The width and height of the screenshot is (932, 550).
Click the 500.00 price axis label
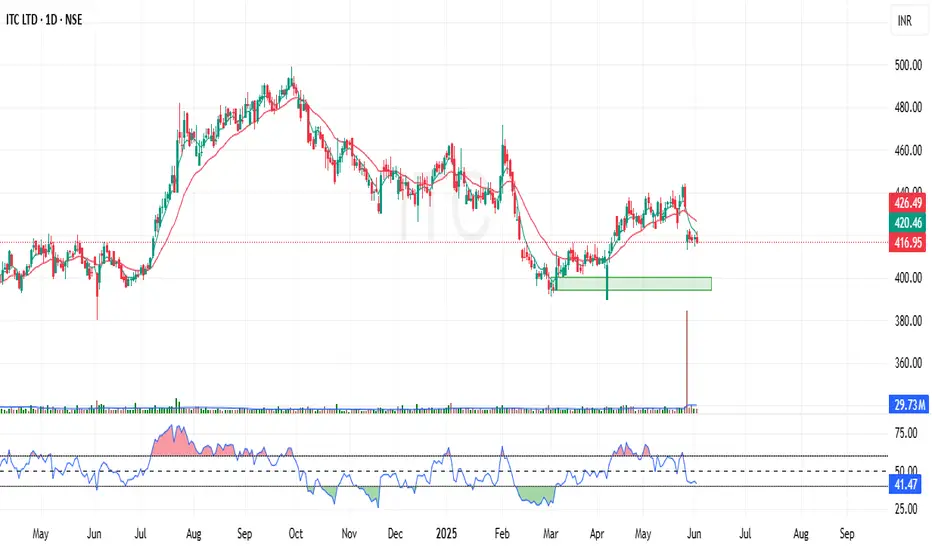pyautogui.click(x=908, y=65)
